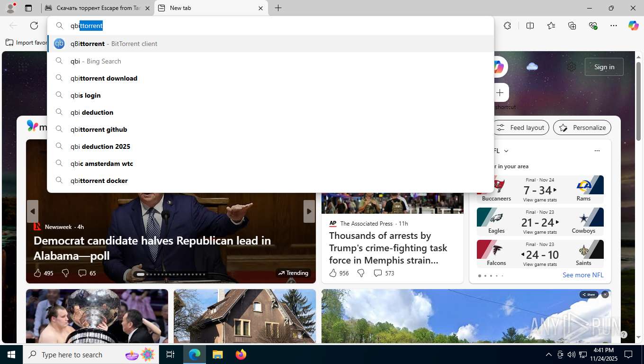Toggle split screen icon in toolbar
Screen dimensions: 644x364
tap(530, 26)
